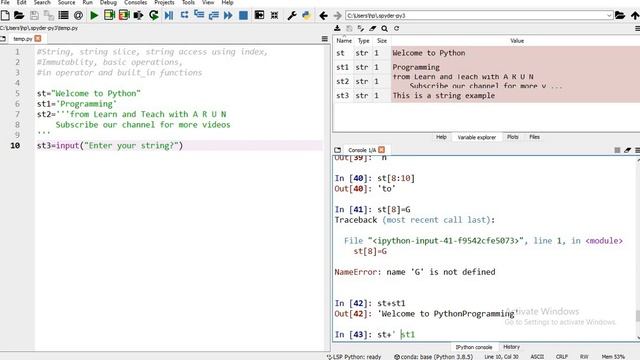Open the PYTHONPATH manager Python icon

(306, 16)
